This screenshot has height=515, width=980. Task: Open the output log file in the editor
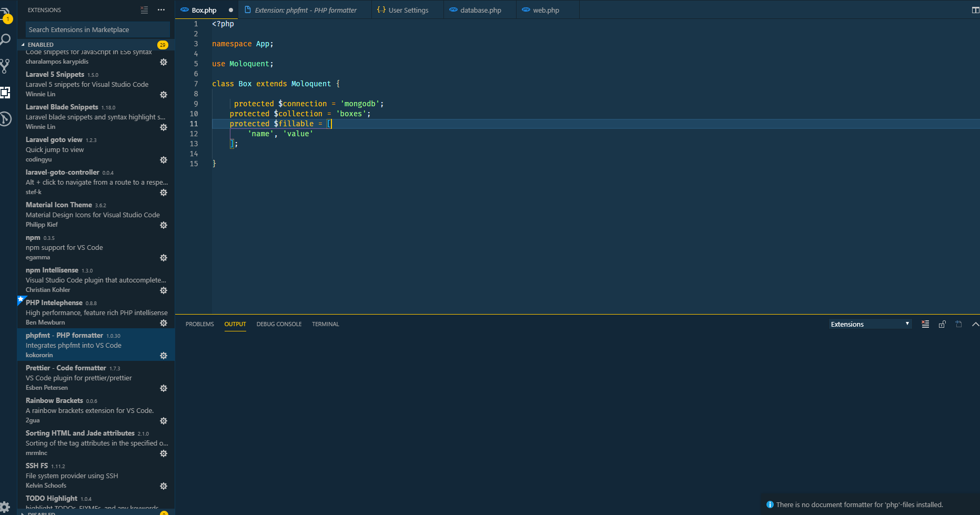pos(958,324)
